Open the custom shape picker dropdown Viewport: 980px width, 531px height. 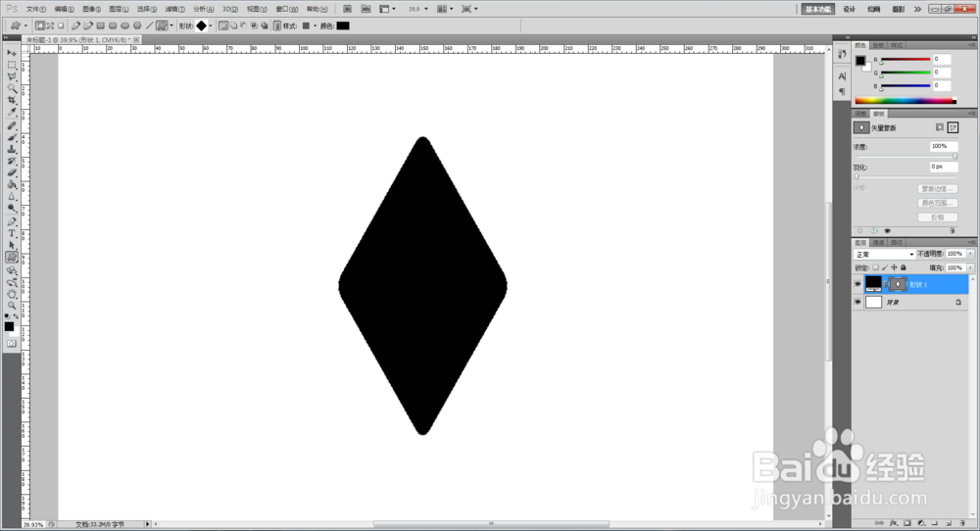click(x=210, y=25)
